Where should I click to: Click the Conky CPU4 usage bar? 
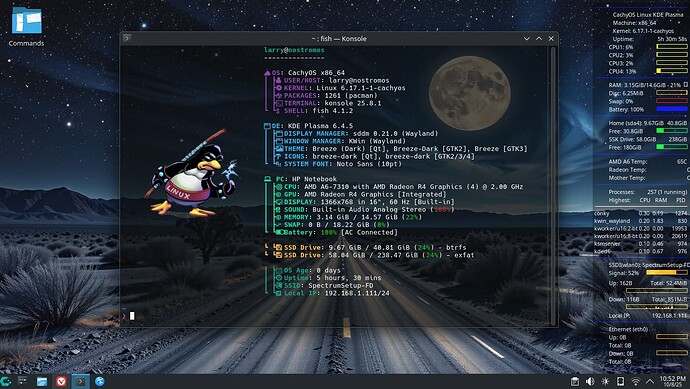[x=672, y=71]
